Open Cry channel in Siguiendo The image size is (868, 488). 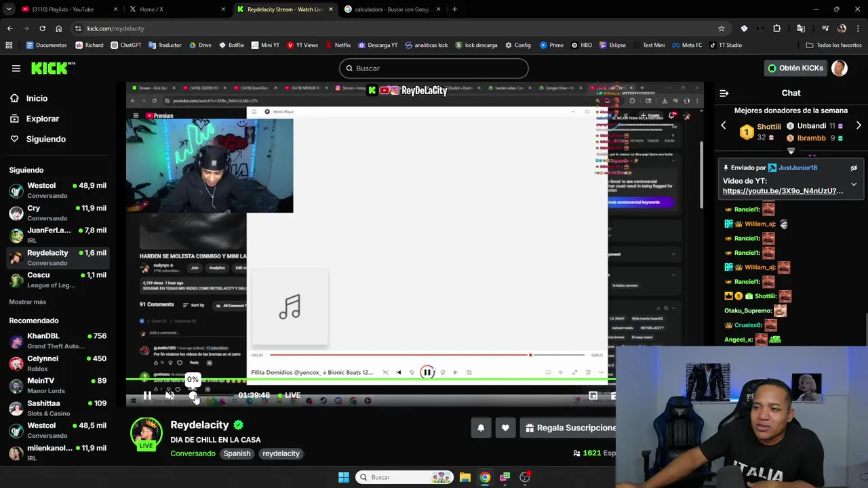[x=58, y=213]
